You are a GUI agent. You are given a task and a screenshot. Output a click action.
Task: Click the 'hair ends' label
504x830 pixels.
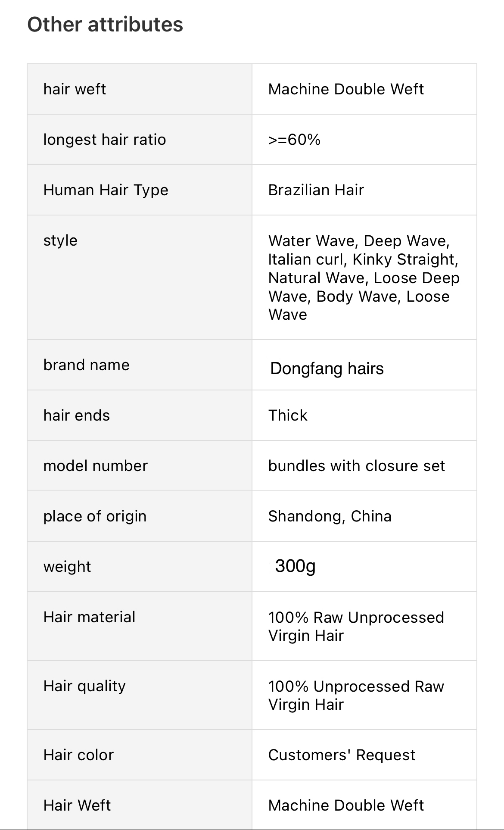coord(77,415)
